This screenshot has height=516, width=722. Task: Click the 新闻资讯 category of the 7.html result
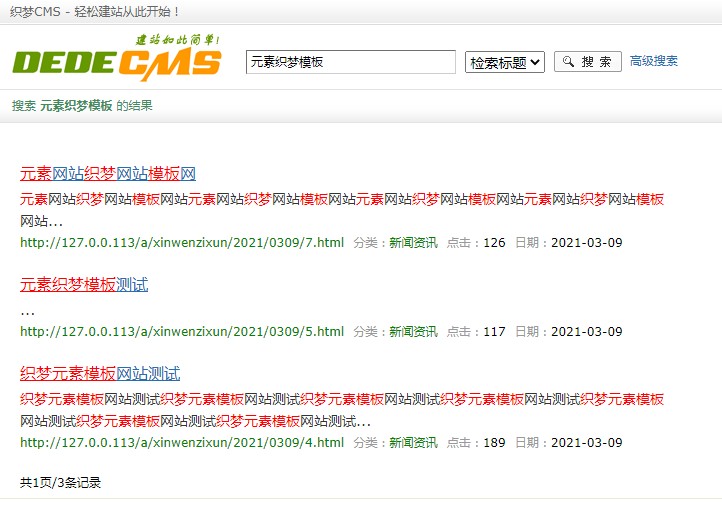(413, 243)
